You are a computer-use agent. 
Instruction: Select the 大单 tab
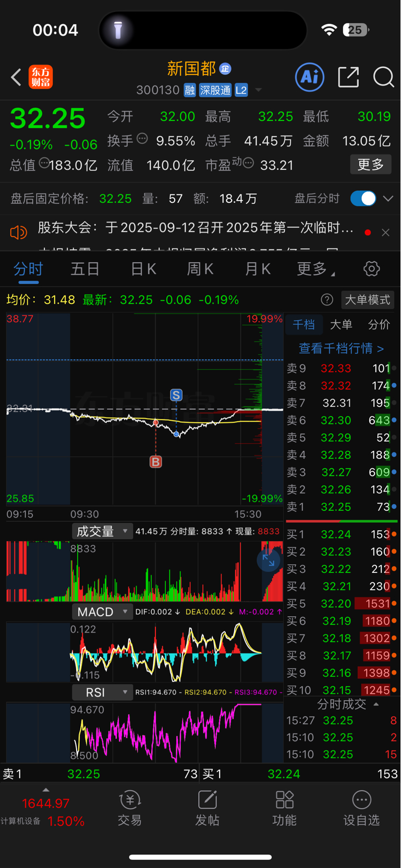pos(341,325)
